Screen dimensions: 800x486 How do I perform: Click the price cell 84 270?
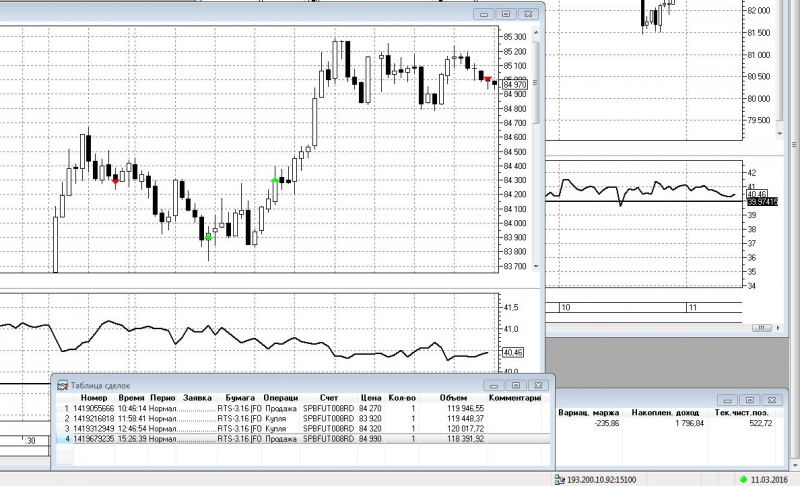point(370,408)
